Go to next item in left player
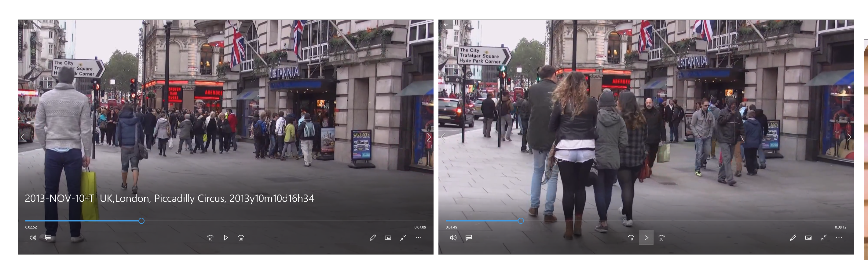Viewport: 868px width, 260px height. pos(429,137)
